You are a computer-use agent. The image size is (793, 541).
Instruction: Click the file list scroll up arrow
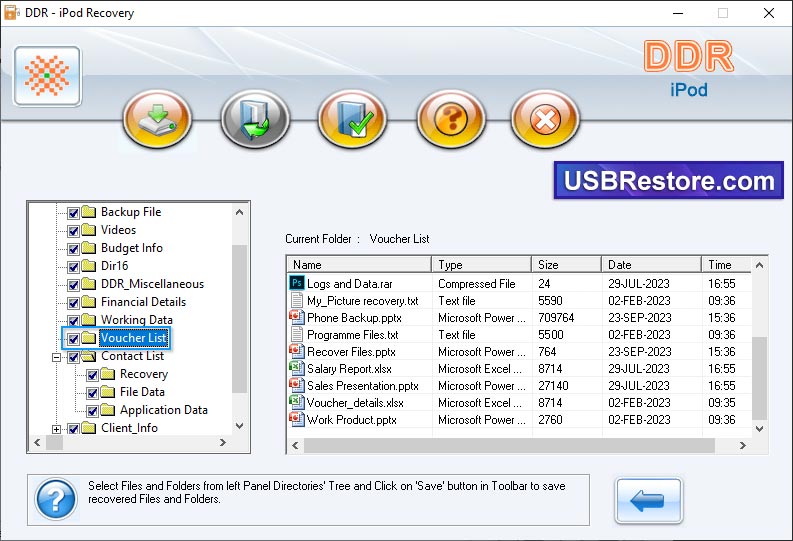pyautogui.click(x=759, y=265)
